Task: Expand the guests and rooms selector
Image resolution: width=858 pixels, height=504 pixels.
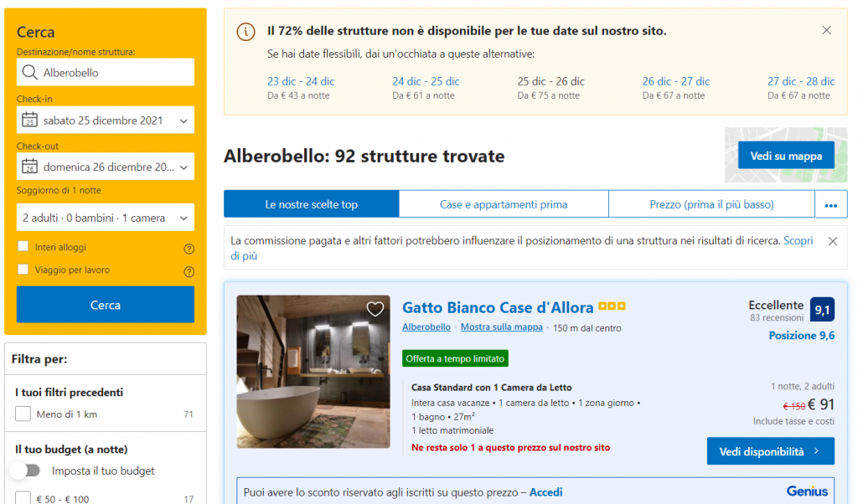Action: [x=106, y=218]
